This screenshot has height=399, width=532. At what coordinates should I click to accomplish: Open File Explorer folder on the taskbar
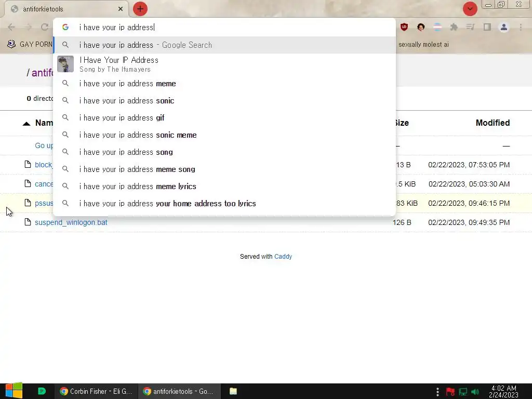tap(233, 391)
